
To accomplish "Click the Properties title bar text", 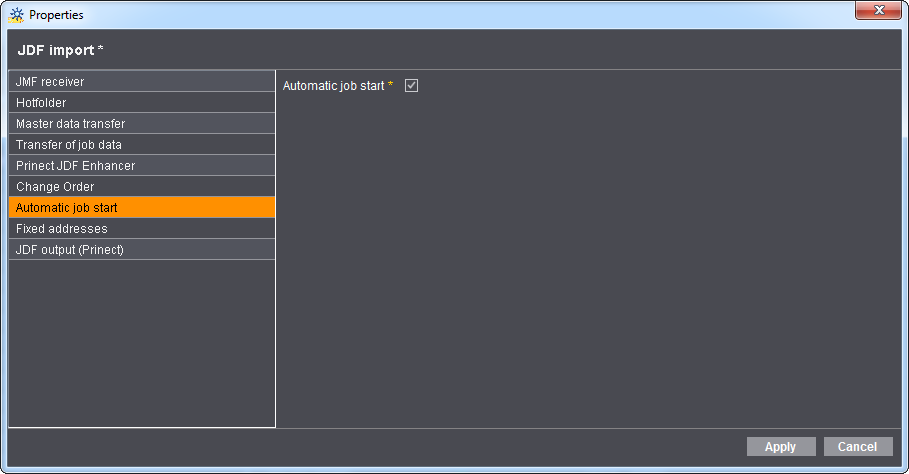I will [56, 15].
